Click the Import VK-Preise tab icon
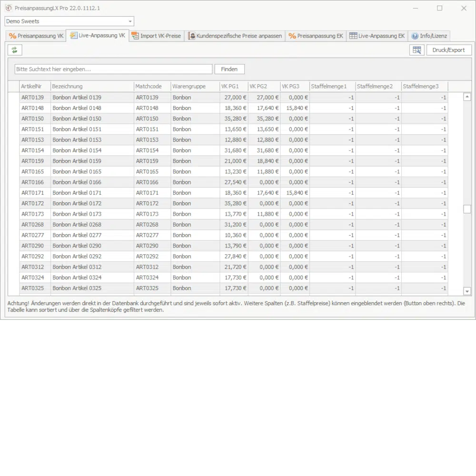This screenshot has height=476, width=476. 135,36
